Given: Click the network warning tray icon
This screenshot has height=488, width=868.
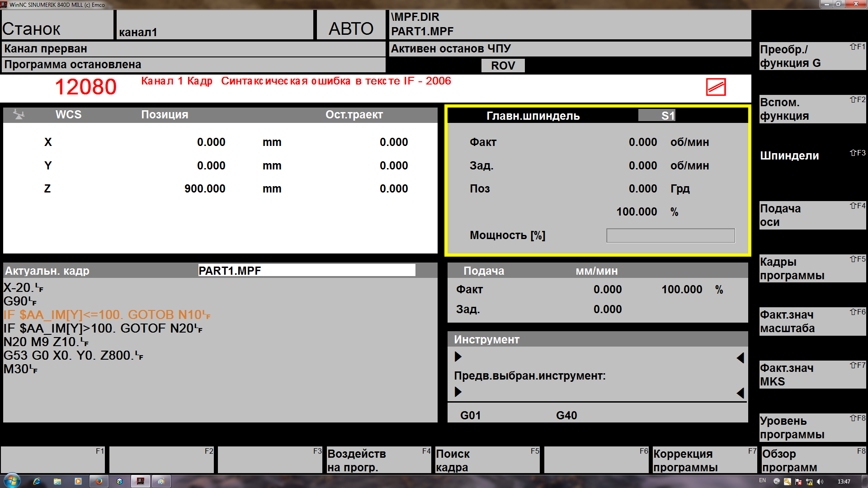Looking at the screenshot, I should pos(809,482).
